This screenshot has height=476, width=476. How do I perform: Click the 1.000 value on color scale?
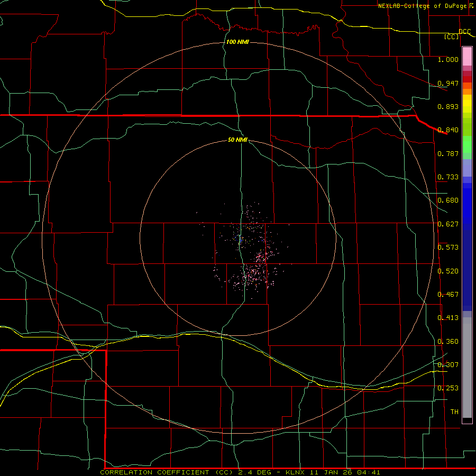pos(448,60)
